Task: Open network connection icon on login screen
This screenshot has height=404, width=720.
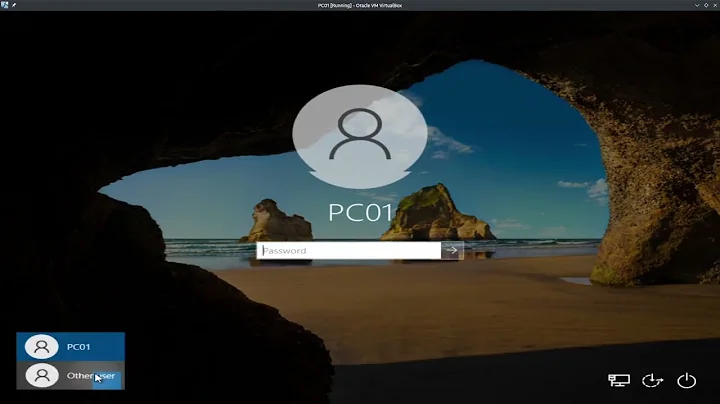Action: (619, 380)
